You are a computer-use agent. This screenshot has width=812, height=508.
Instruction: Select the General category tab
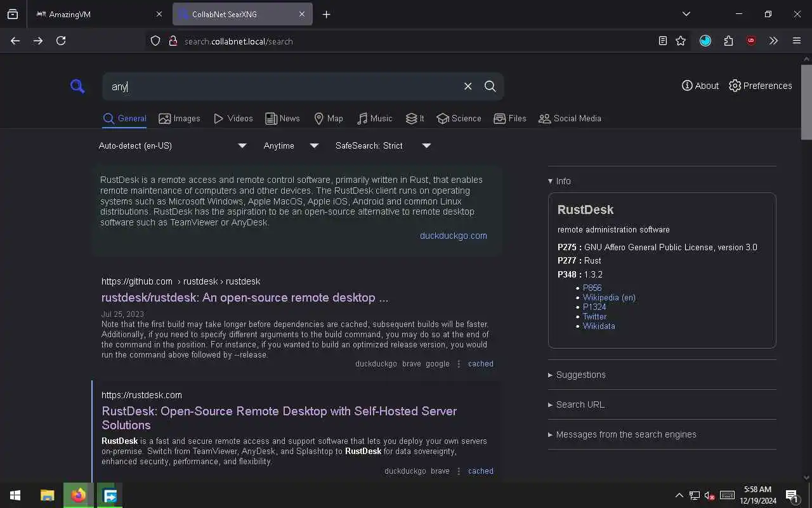[x=124, y=119]
